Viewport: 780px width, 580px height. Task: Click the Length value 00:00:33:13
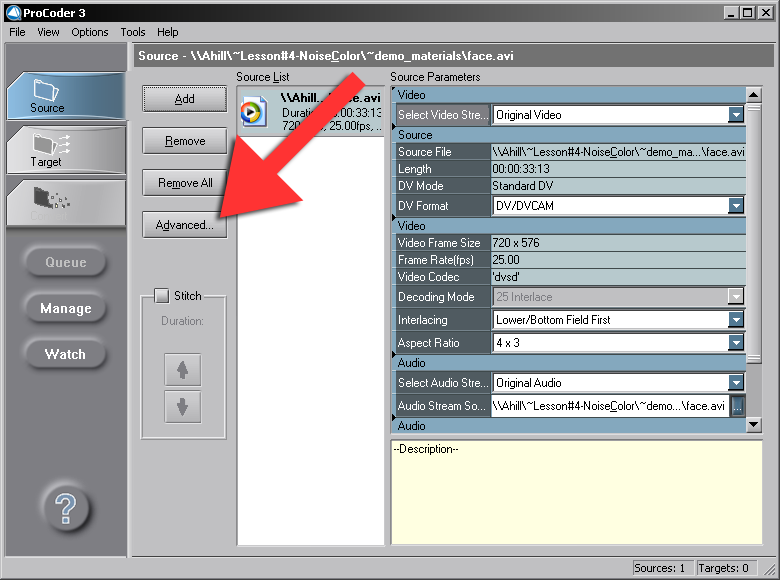pyautogui.click(x=618, y=169)
